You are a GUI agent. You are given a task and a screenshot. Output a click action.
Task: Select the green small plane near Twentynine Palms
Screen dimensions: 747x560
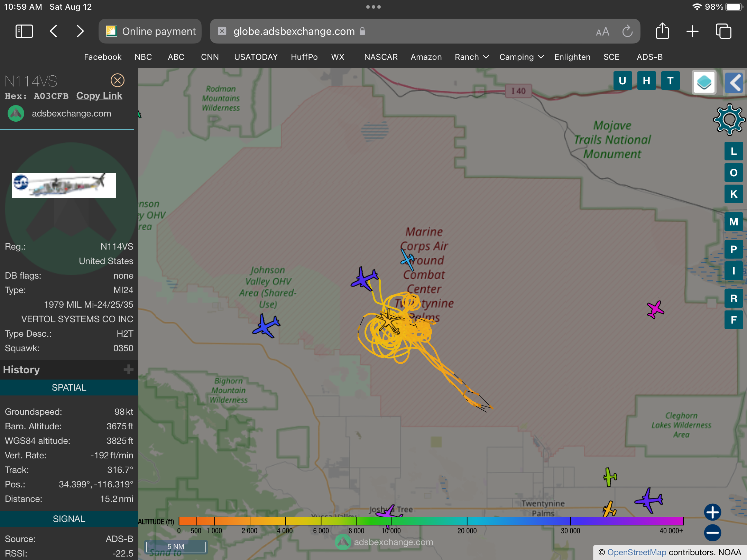pyautogui.click(x=610, y=477)
